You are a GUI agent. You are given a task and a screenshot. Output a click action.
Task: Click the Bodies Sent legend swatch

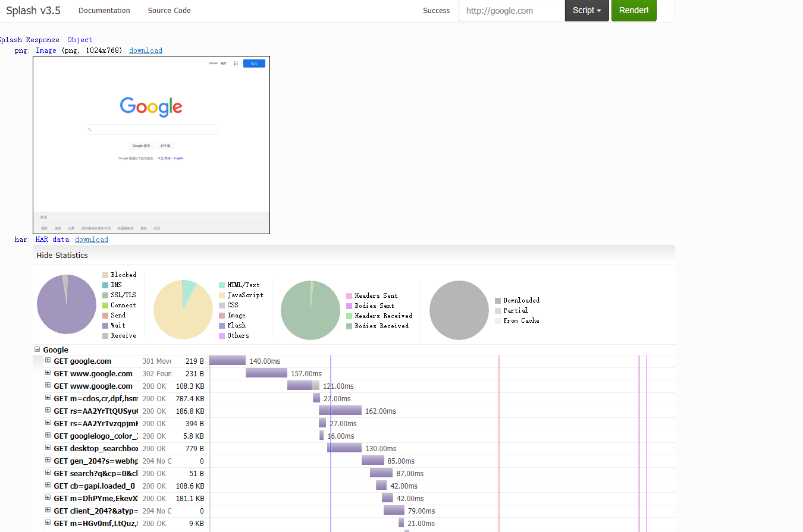tap(349, 306)
